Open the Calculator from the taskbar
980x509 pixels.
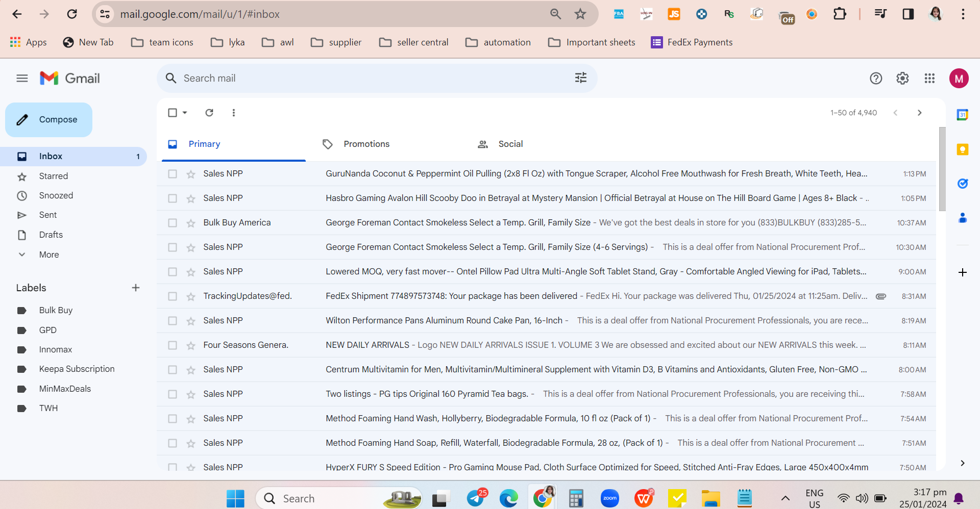point(576,498)
